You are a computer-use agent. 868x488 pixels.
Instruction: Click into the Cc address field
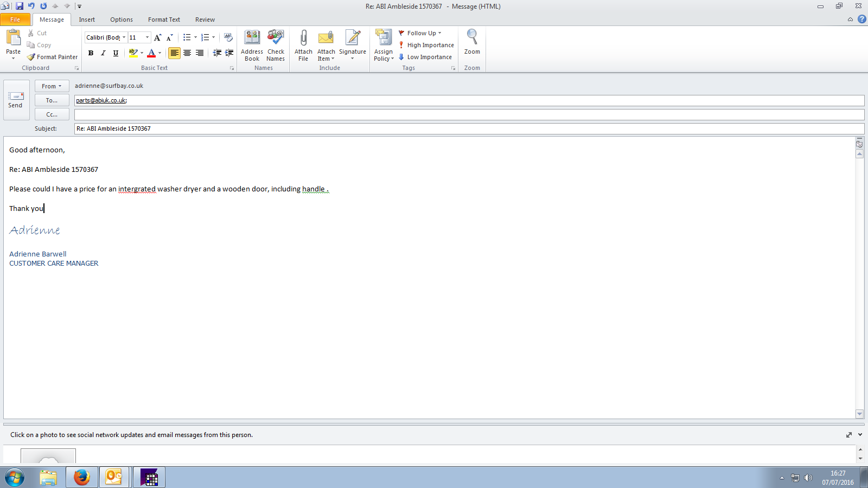(x=469, y=114)
